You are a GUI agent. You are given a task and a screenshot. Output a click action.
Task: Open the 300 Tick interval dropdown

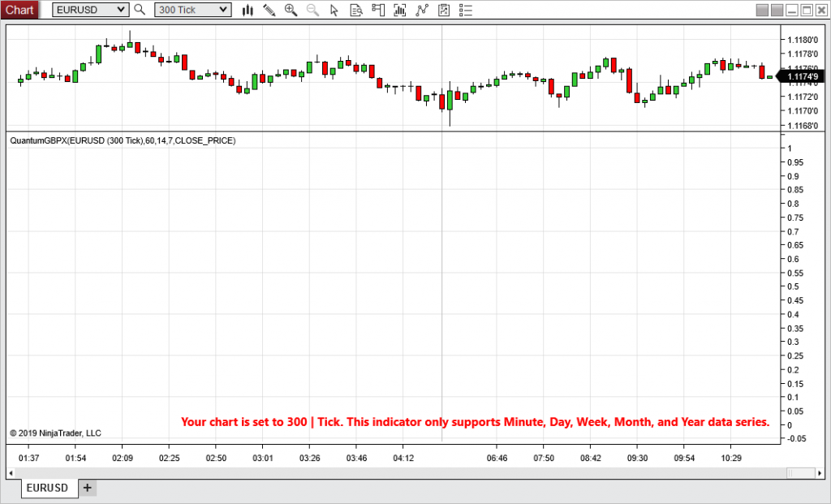192,10
